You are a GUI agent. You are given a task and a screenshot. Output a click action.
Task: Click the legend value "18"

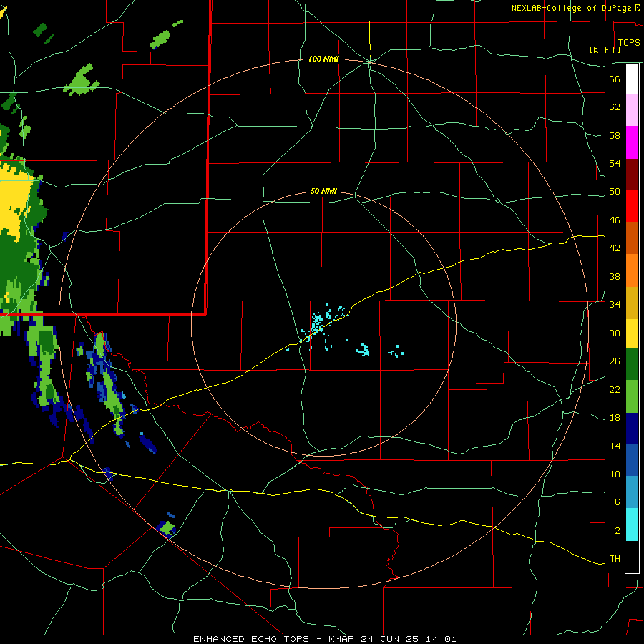[615, 418]
